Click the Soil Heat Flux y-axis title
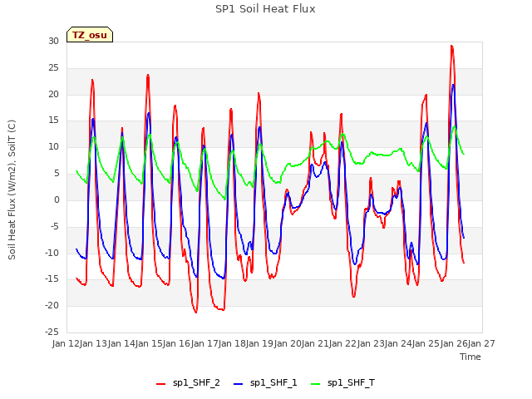Screen dimensions: 532x399 click(12, 190)
